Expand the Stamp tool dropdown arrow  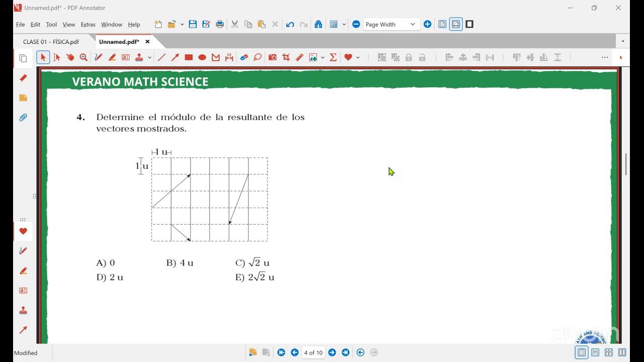(x=149, y=57)
